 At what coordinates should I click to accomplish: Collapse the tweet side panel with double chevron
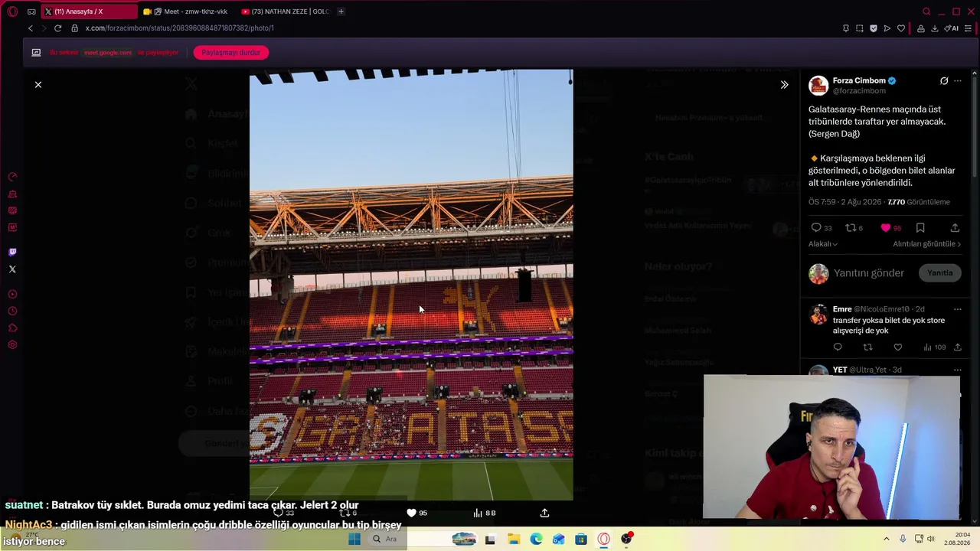coord(784,85)
